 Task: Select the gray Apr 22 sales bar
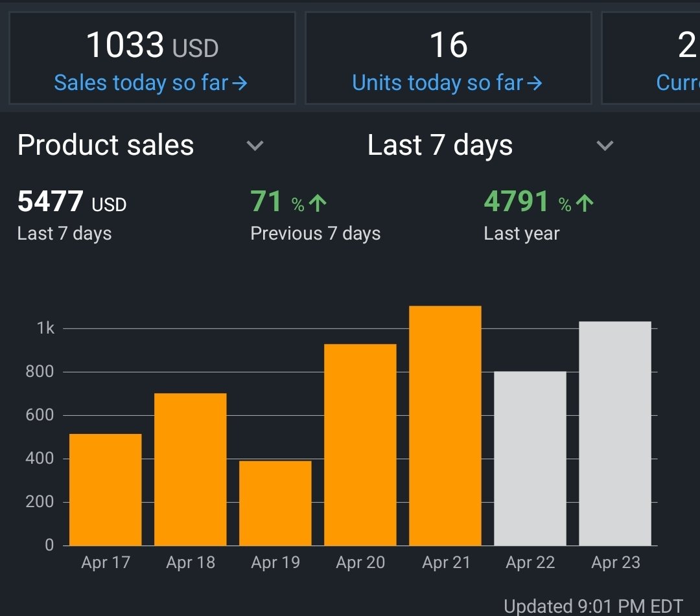[530, 458]
